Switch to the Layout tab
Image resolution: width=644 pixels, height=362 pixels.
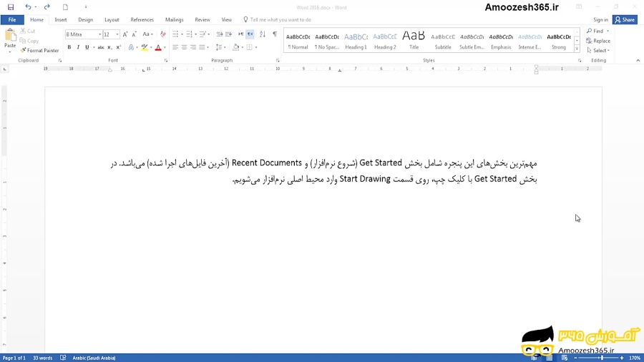click(112, 20)
